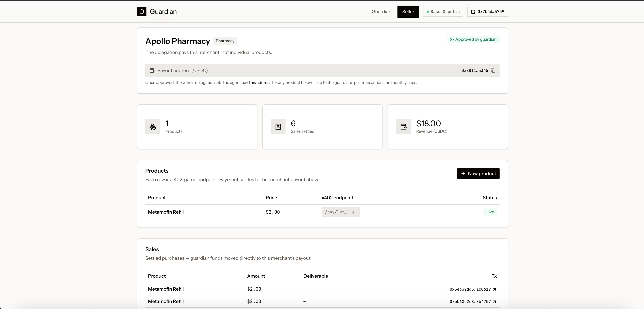644x309 pixels.
Task: Click the plus icon in New product
Action: (463, 174)
